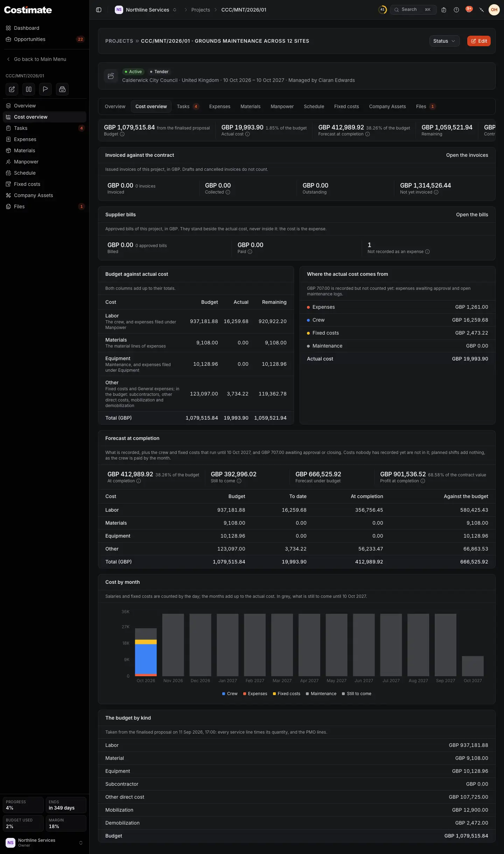Screen dimensions: 504x854
Task: Click the orange Edit button
Action: [479, 41]
